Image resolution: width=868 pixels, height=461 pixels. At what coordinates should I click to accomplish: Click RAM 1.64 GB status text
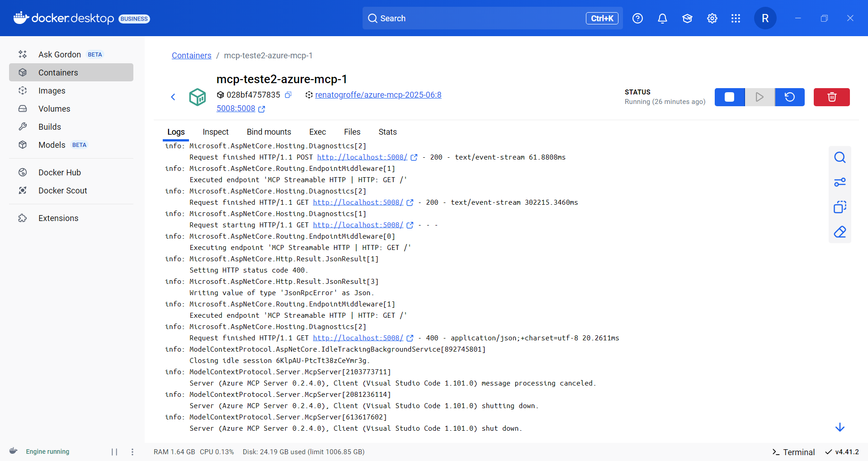[175, 452]
